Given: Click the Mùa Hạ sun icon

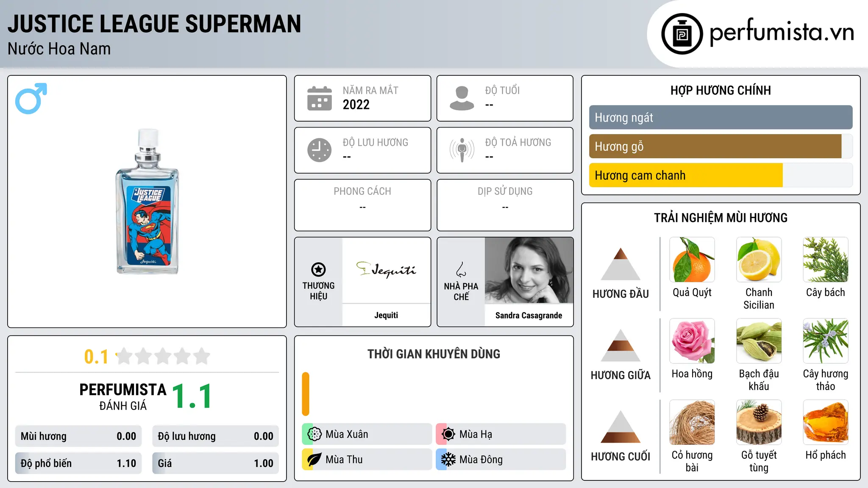Looking at the screenshot, I should tap(448, 434).
